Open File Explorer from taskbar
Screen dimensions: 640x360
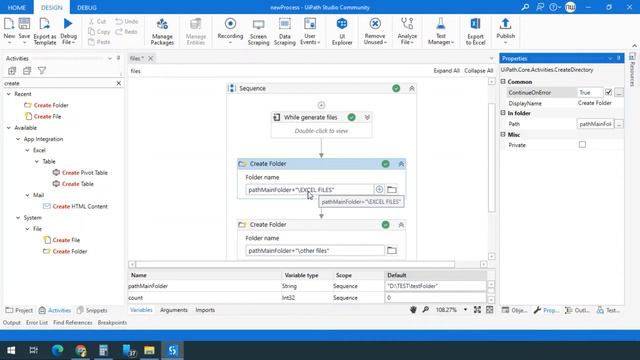[149, 350]
